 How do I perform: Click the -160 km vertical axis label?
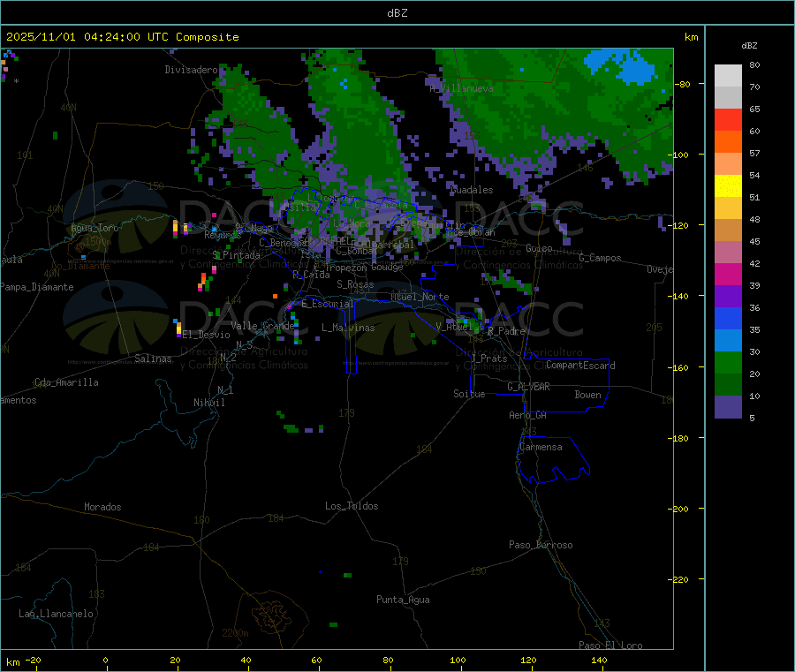point(678,368)
